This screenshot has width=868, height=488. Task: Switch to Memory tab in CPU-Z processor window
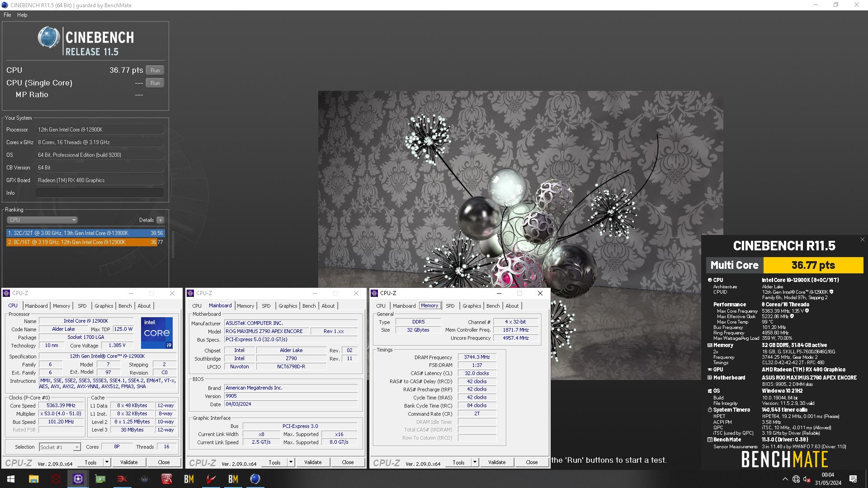coord(61,306)
